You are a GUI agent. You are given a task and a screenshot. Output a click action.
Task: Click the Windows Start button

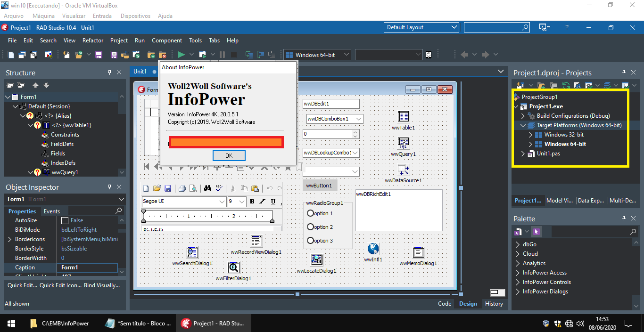(10, 324)
